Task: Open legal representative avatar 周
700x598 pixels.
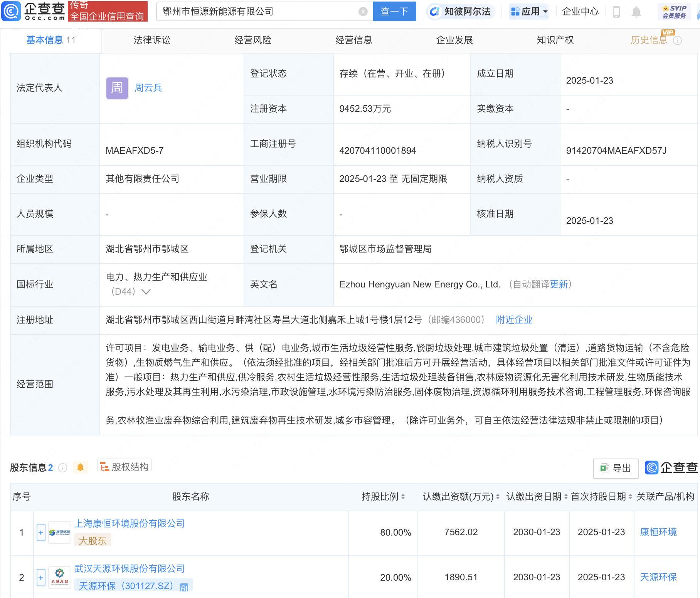Action: click(117, 88)
